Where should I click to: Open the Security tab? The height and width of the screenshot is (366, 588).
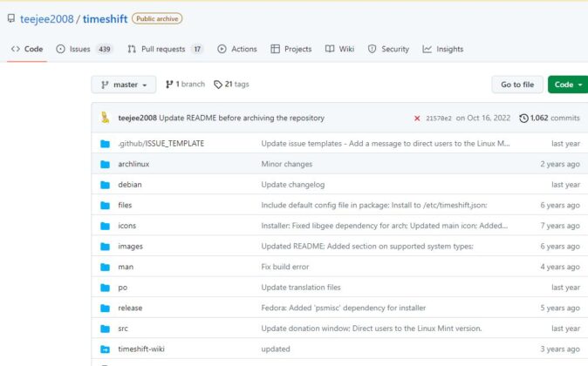coord(388,49)
